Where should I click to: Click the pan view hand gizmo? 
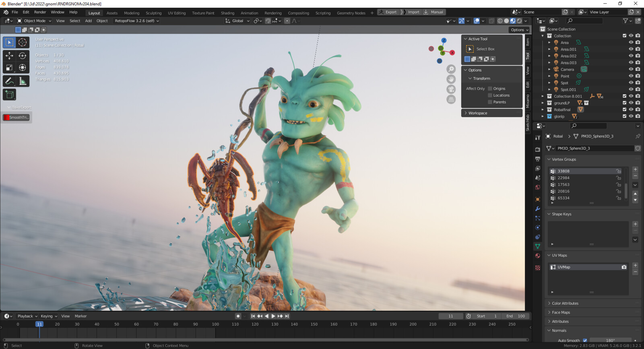451,79
